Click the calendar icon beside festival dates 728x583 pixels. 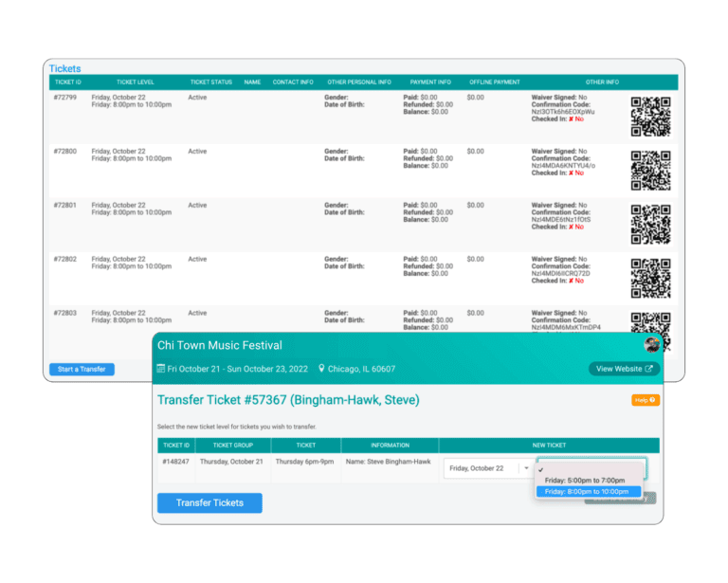click(x=160, y=369)
